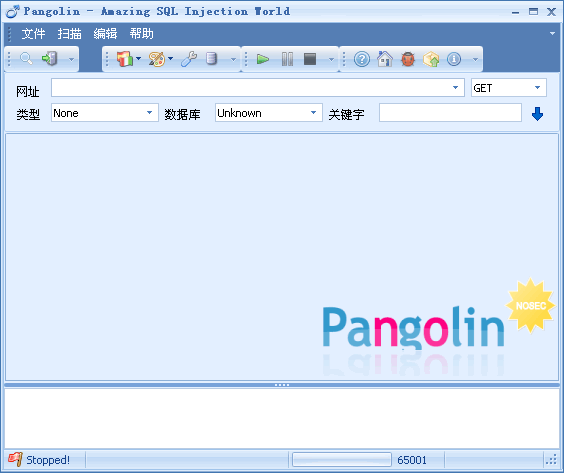Click the update box with green arrow icon
This screenshot has height=473, width=564.
click(x=431, y=59)
